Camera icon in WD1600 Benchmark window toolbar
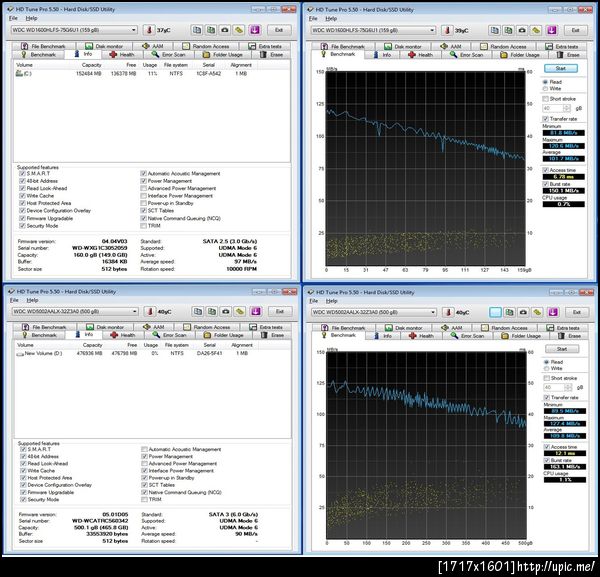This screenshot has width=600, height=577. pos(522,30)
